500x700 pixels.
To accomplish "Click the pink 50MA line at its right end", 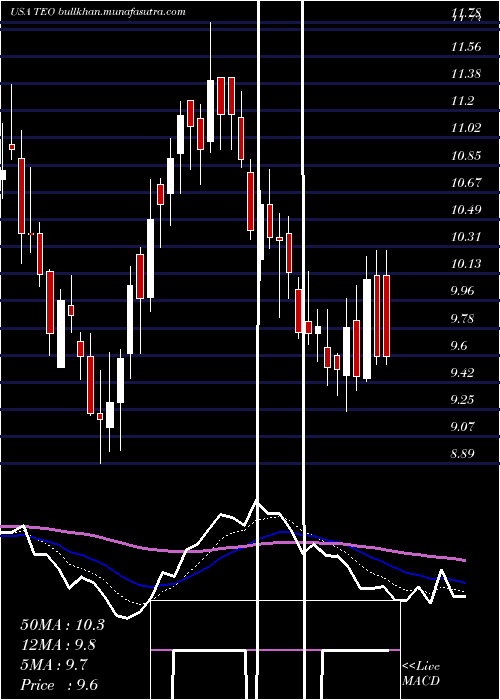I will click(x=463, y=559).
